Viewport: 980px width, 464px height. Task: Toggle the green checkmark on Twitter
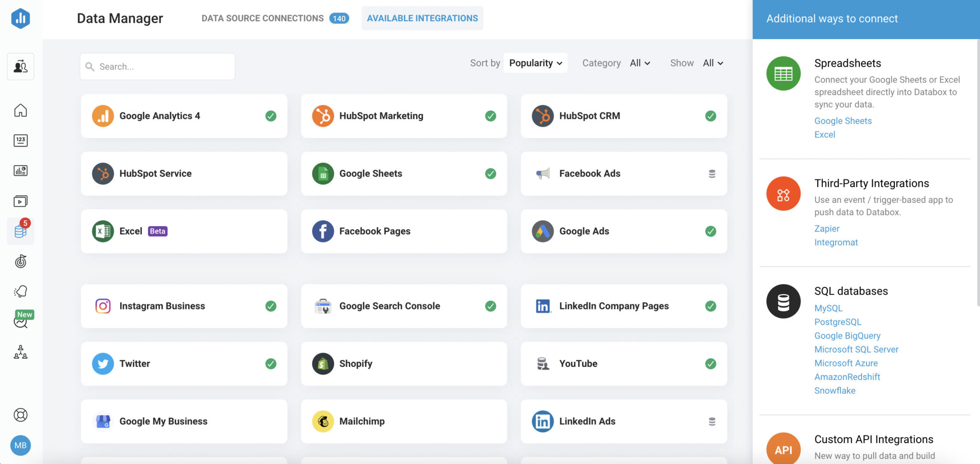pos(271,364)
